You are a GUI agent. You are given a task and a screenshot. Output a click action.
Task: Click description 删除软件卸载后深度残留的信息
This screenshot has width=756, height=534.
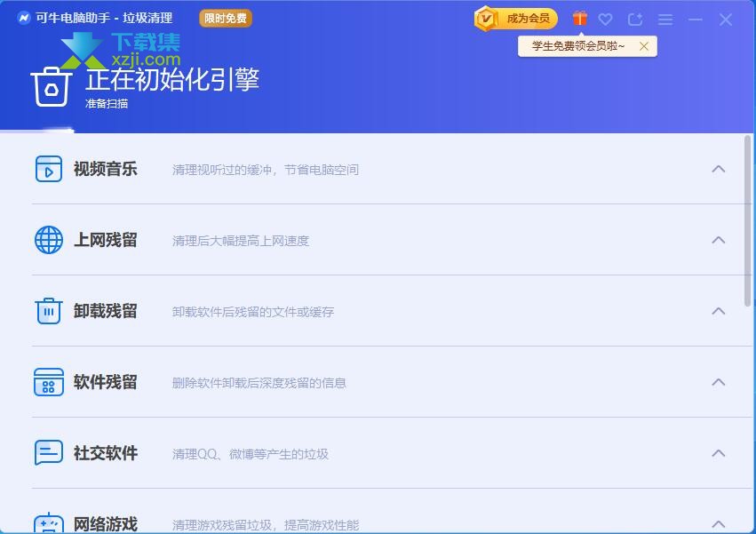[x=259, y=383]
